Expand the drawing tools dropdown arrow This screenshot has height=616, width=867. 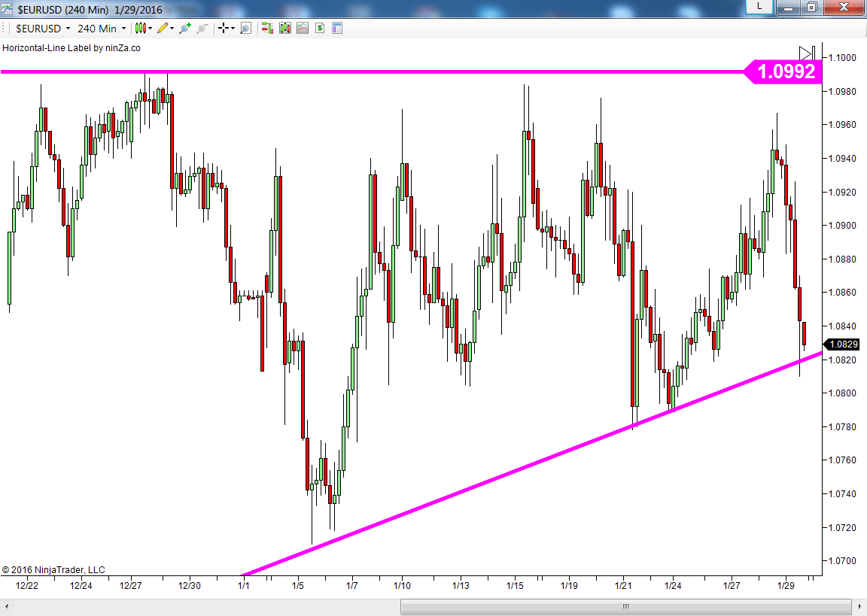[x=172, y=28]
